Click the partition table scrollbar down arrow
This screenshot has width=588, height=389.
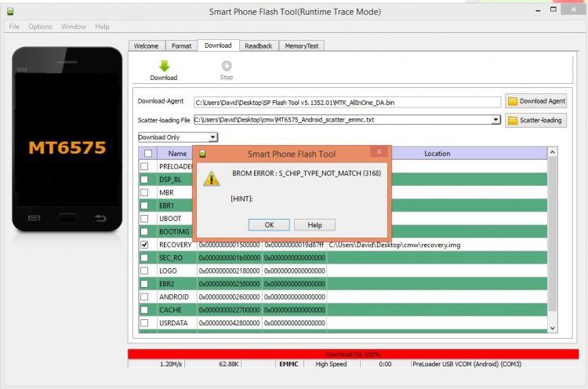coord(553,328)
